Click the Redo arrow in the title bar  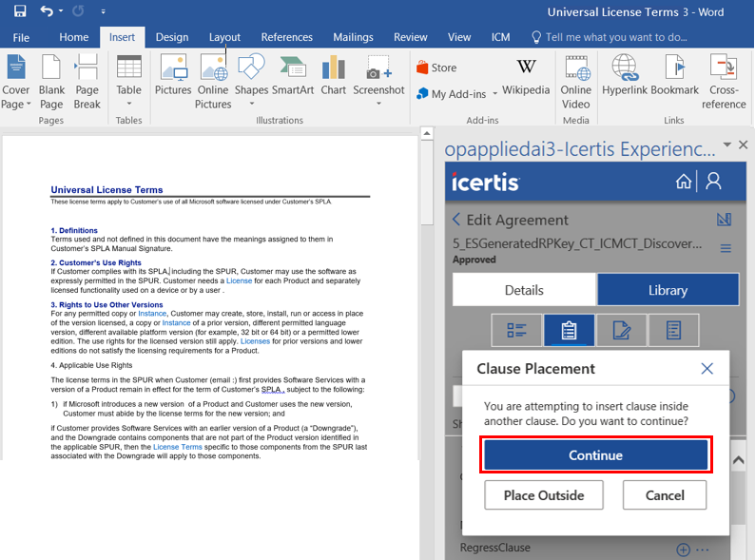point(78,10)
